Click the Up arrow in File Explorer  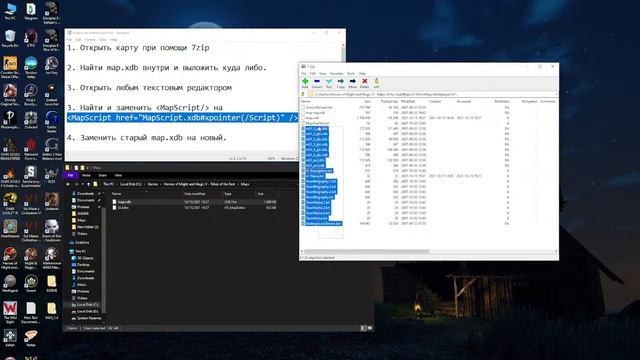point(89,184)
